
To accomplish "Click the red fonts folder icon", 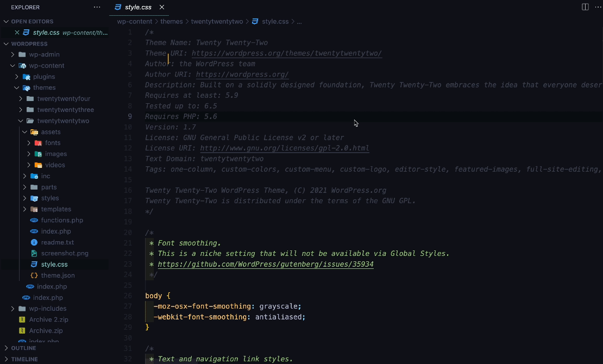I will click(x=38, y=143).
